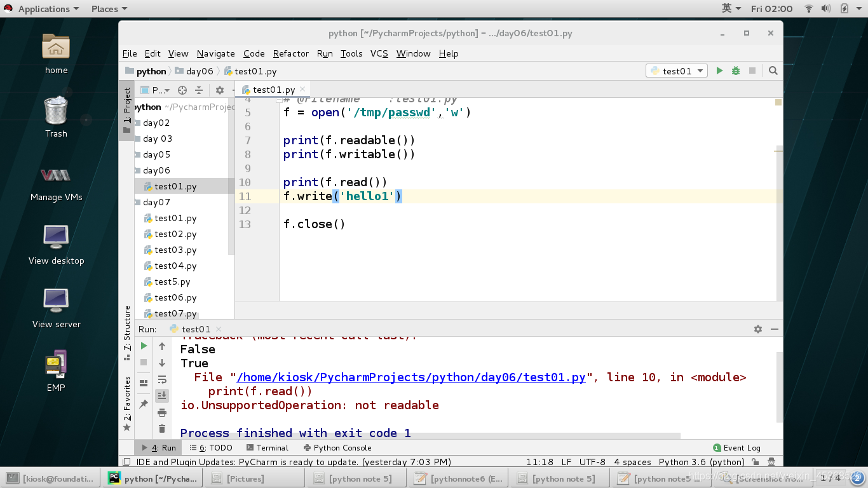The image size is (868, 488).
Task: Expand the day 03 folder
Action: click(x=138, y=139)
